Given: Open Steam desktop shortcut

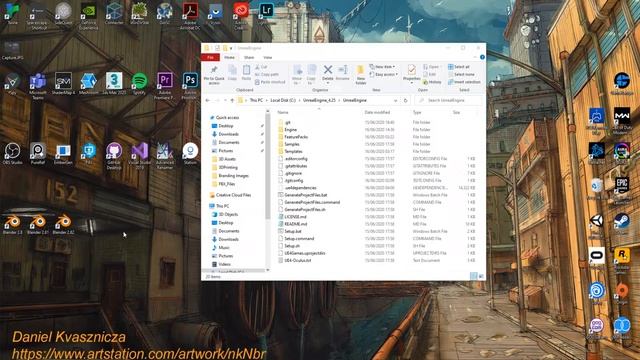Looking at the screenshot, I should pos(622,224).
